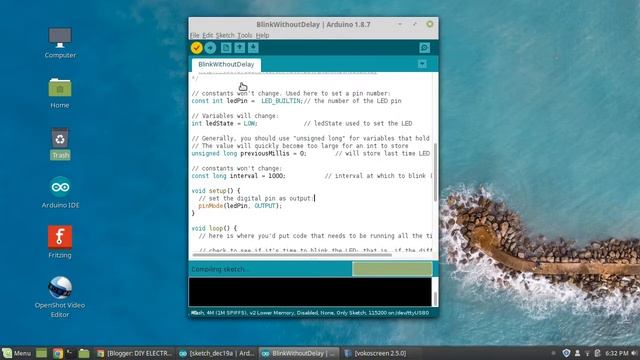Launch terminal from taskbar
640x360 pixels.
pos(70,353)
